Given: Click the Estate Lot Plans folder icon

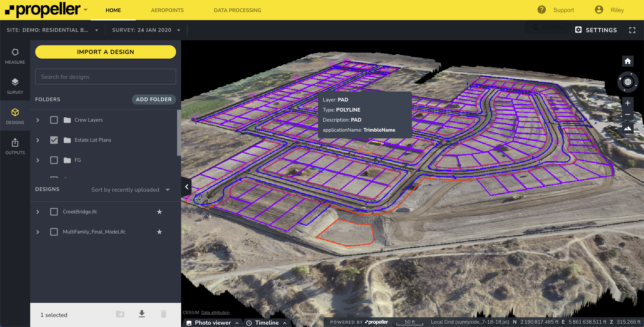Looking at the screenshot, I should (67, 140).
